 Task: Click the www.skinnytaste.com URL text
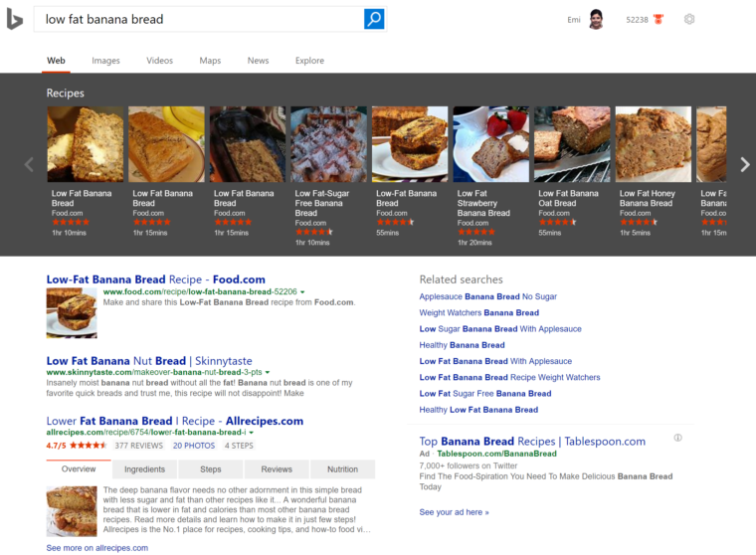pyautogui.click(x=154, y=372)
